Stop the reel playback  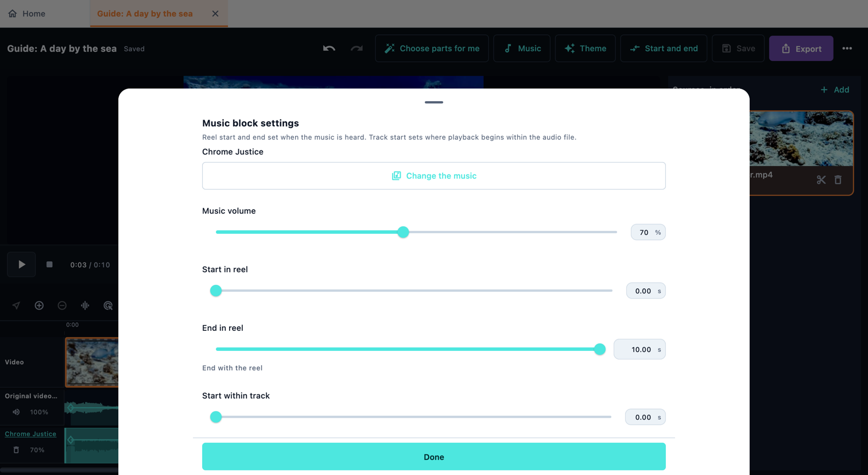[49, 264]
